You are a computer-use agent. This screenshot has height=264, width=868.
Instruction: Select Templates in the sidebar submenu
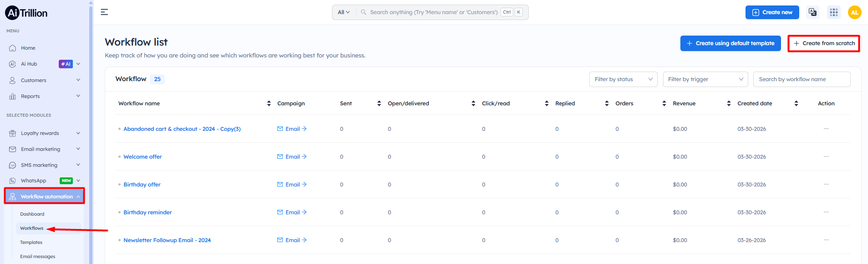coord(31,243)
